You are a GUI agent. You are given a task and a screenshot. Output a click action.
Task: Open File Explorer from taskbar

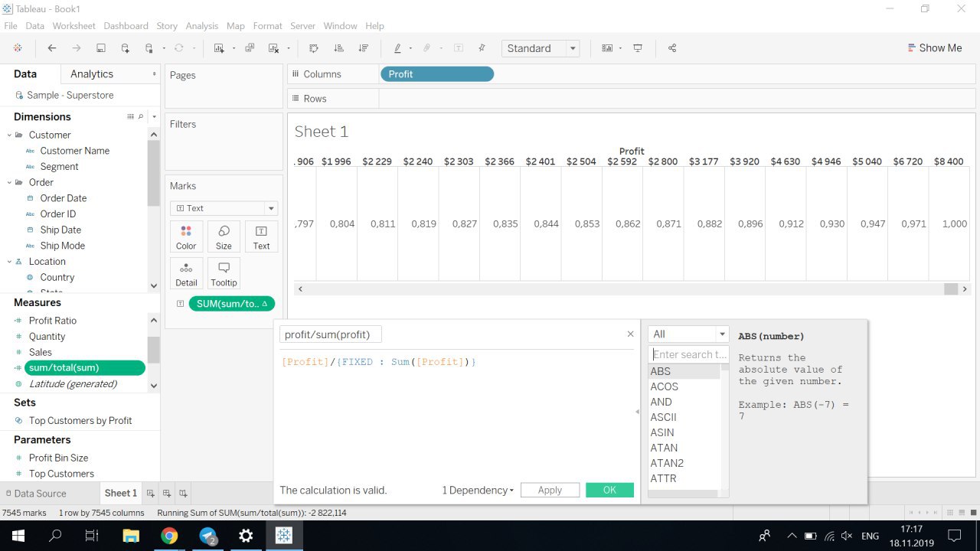coord(131,536)
